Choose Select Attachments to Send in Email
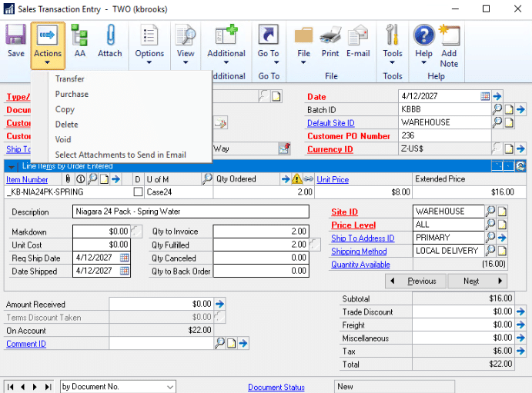The height and width of the screenshot is (393, 532). [x=120, y=155]
